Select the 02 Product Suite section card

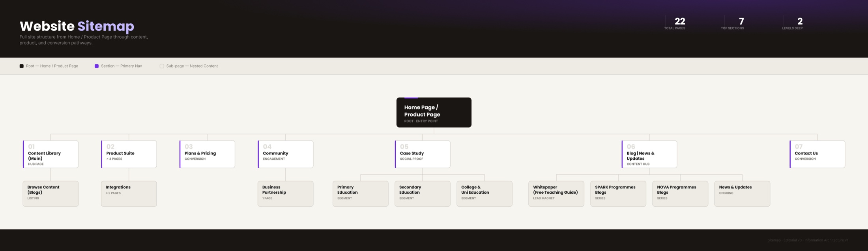point(129,154)
